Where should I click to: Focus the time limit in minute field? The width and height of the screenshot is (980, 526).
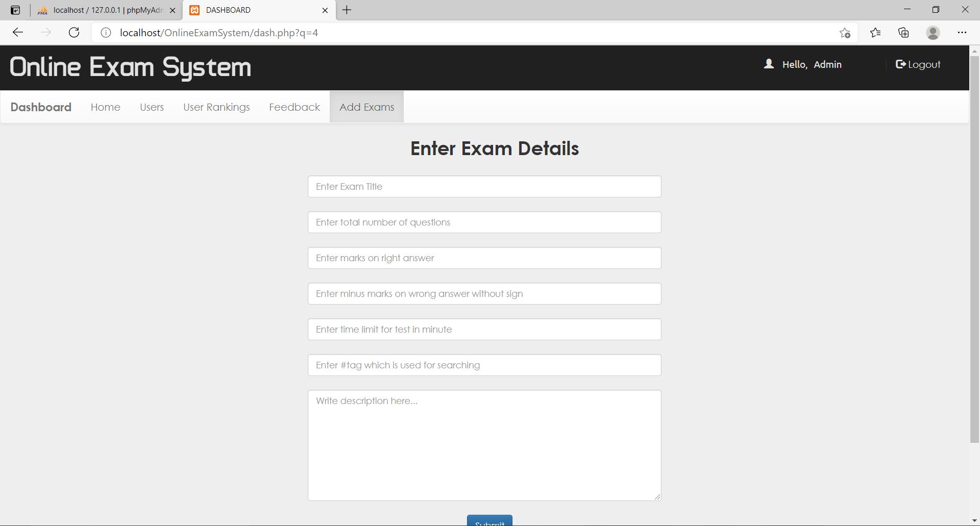[484, 330]
